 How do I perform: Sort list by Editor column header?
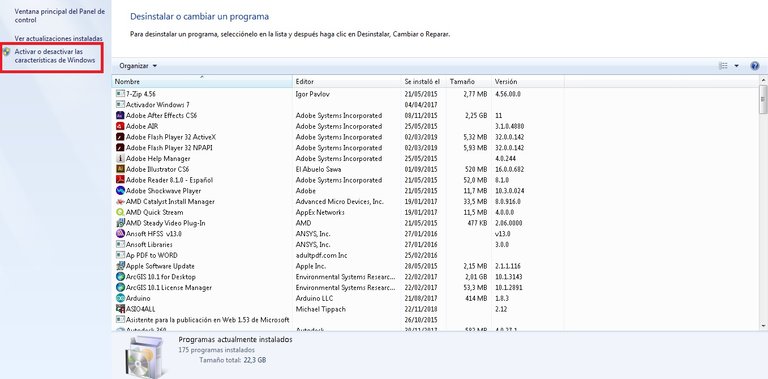[x=347, y=81]
